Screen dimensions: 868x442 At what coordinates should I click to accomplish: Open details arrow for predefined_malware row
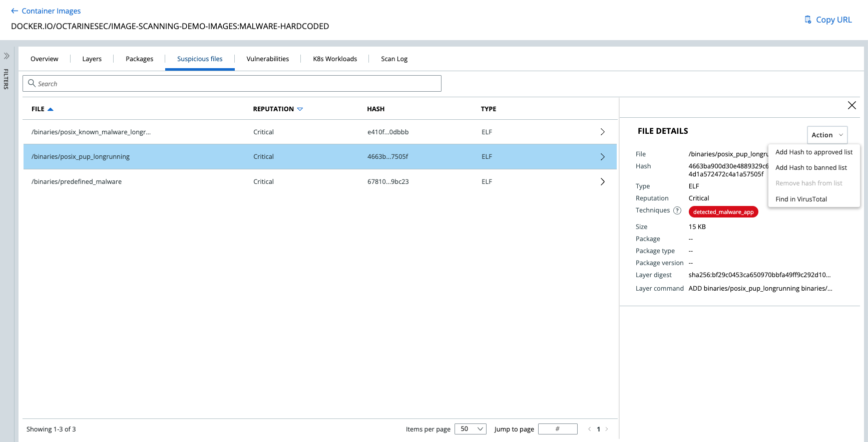602,181
